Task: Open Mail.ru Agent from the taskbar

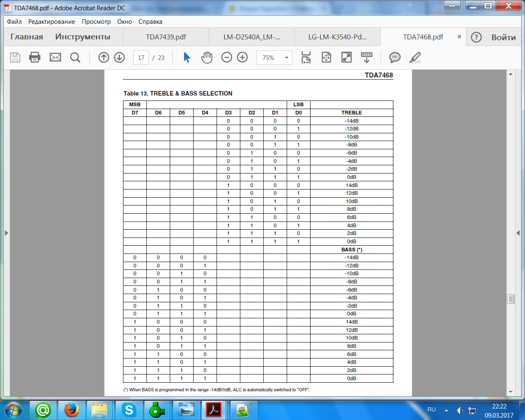Action: pyautogui.click(x=43, y=410)
